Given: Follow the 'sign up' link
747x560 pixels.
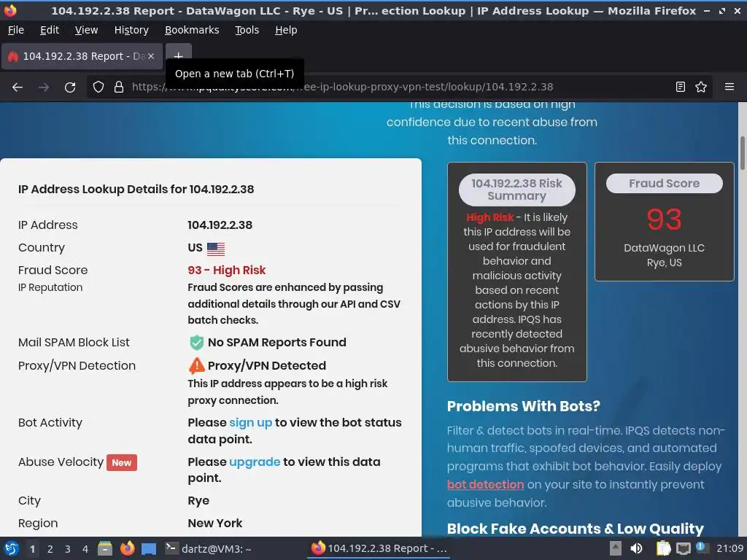Looking at the screenshot, I should 251,423.
